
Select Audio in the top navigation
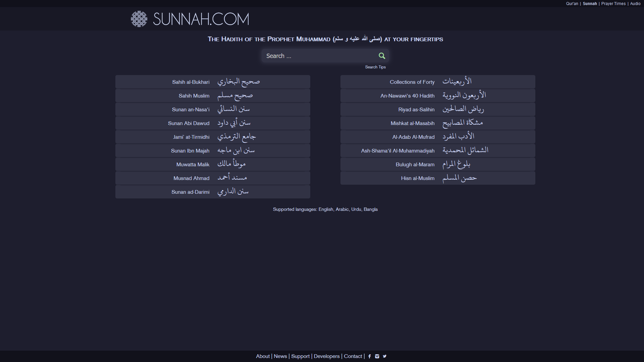point(635,4)
